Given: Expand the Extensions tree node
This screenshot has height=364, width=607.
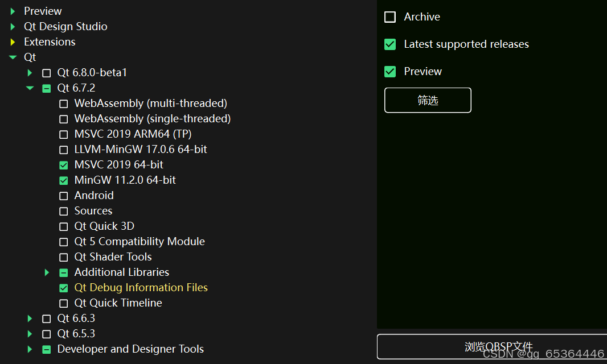Looking at the screenshot, I should (13, 42).
